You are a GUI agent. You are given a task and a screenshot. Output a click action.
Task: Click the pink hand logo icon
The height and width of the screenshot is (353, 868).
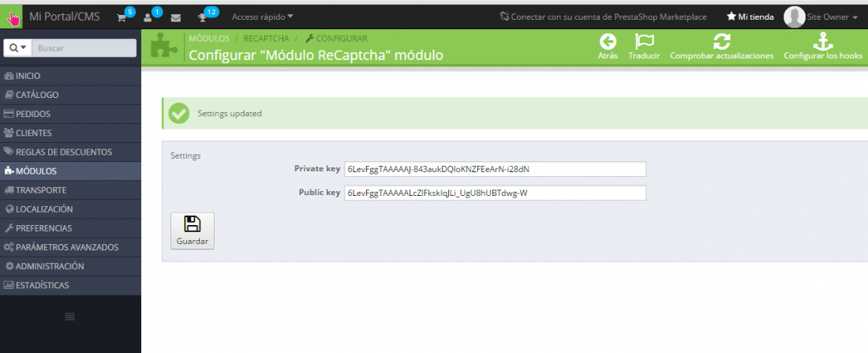tap(12, 17)
